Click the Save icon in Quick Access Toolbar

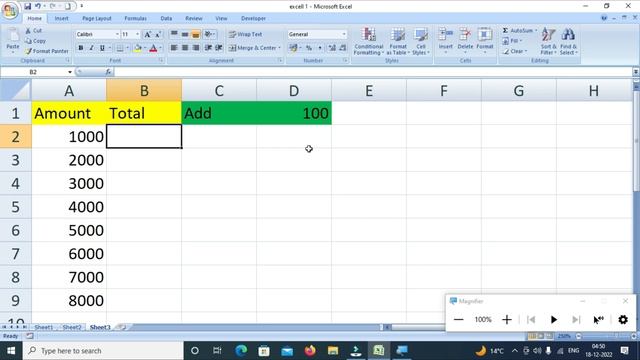[27, 6]
